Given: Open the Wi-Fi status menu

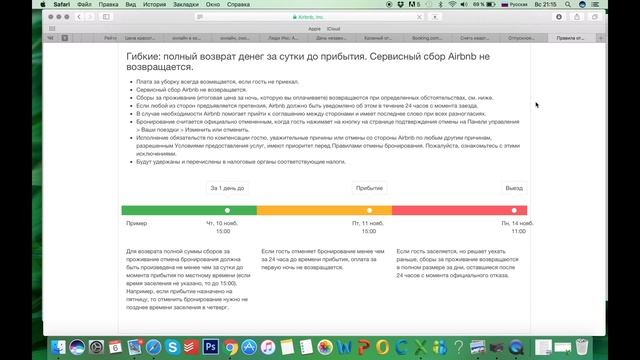Looking at the screenshot, I should [452, 4].
